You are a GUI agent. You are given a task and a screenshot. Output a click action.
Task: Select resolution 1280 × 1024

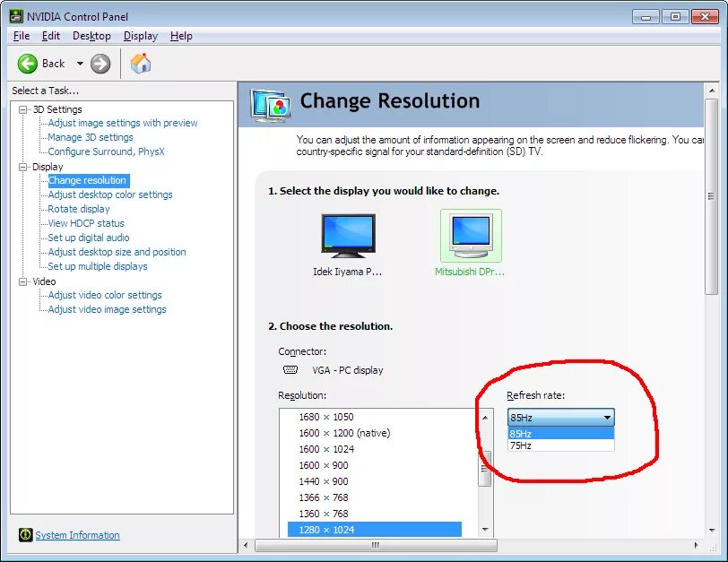375,530
